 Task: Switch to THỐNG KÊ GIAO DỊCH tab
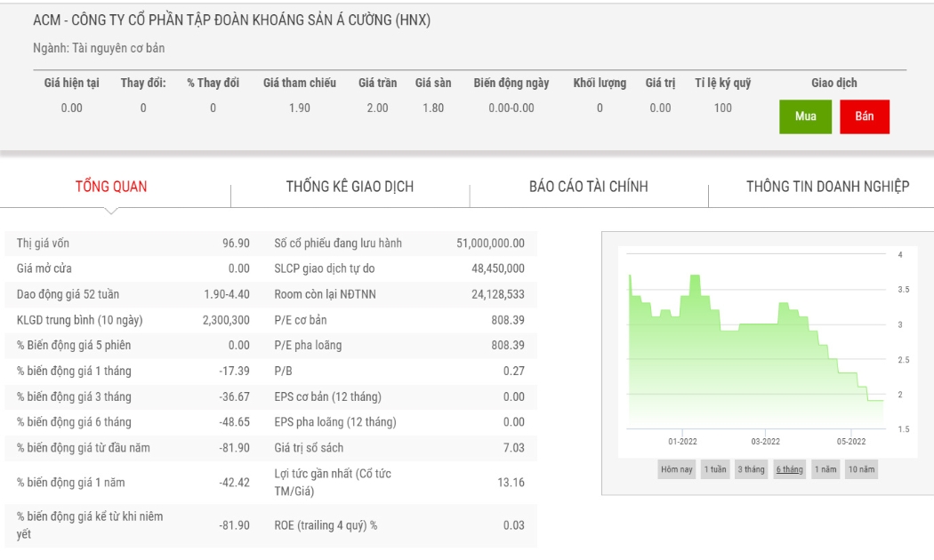[x=350, y=187]
